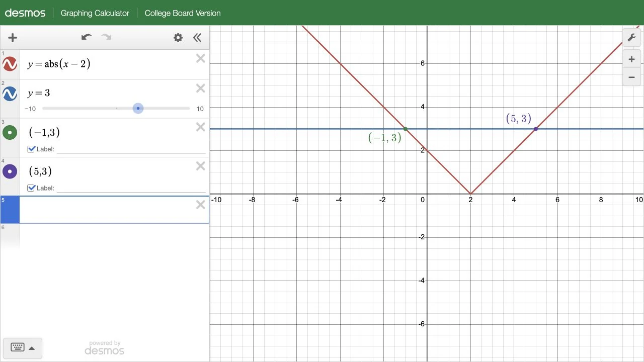Click the y = 3 expression text
Image resolution: width=644 pixels, height=362 pixels.
(39, 93)
